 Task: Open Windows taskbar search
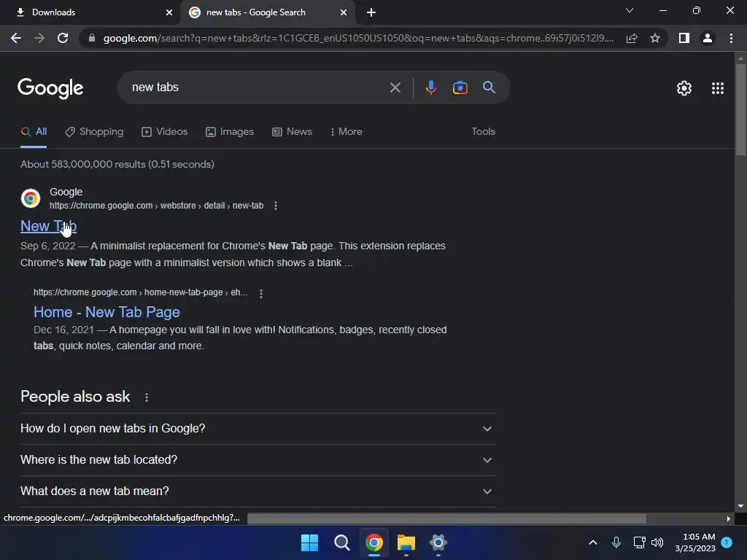click(341, 542)
